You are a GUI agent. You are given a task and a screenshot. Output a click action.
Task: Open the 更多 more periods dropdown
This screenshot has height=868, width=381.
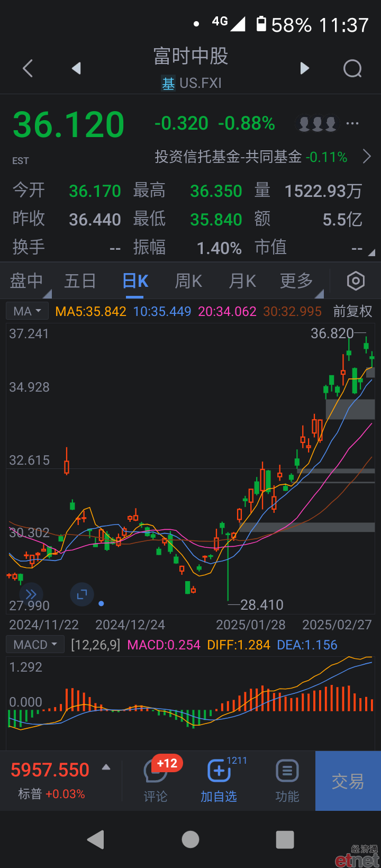click(x=301, y=281)
